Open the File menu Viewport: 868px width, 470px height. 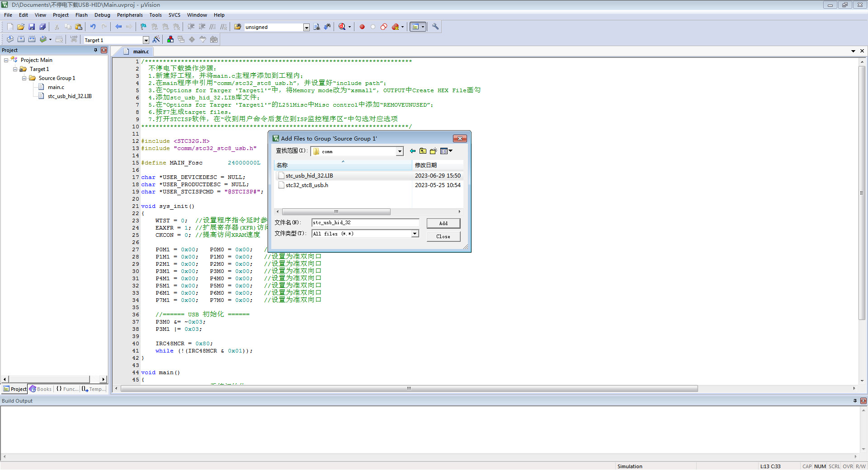point(8,15)
